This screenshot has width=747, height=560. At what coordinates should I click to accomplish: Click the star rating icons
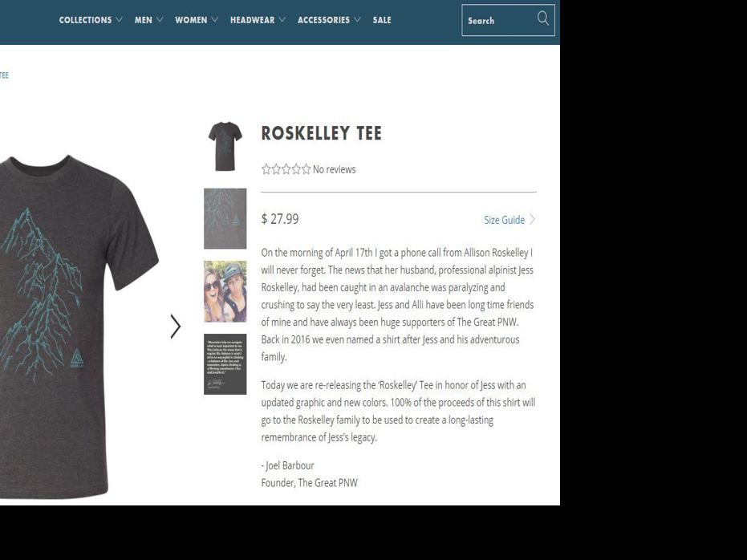[x=286, y=169]
